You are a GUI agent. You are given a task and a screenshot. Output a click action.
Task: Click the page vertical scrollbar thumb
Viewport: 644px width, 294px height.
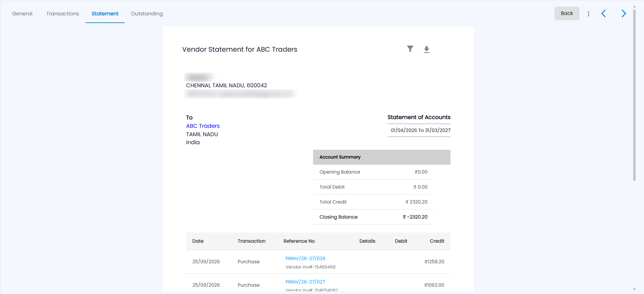[x=634, y=94]
